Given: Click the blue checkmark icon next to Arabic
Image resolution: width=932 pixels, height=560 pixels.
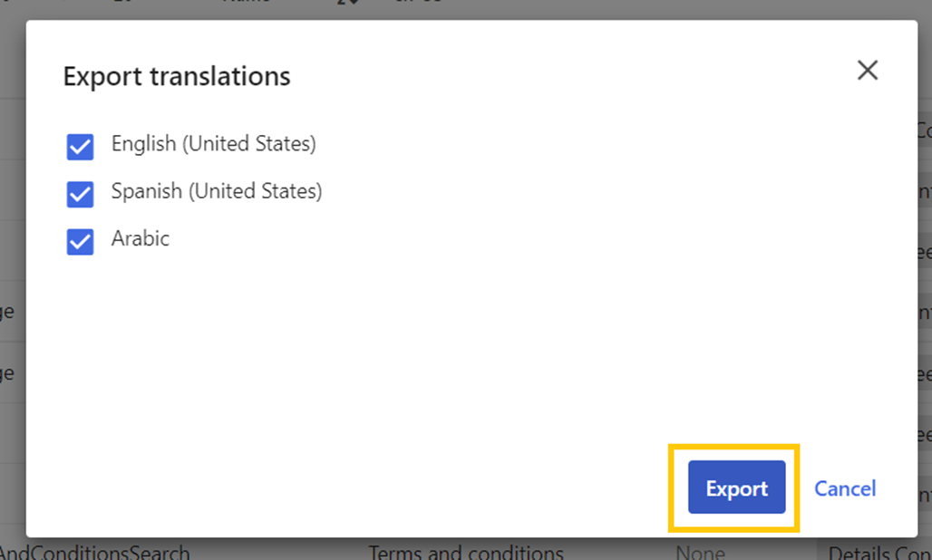Looking at the screenshot, I should coord(80,238).
